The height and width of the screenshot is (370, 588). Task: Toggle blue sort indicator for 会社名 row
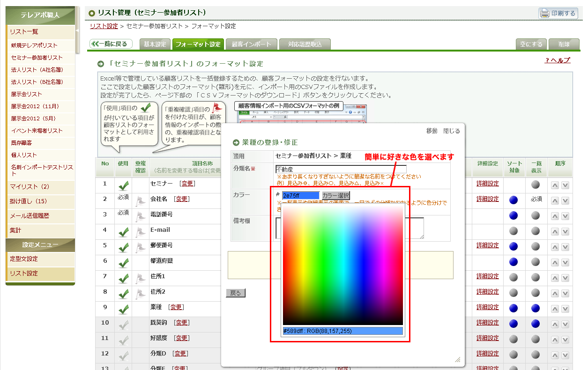pyautogui.click(x=514, y=200)
